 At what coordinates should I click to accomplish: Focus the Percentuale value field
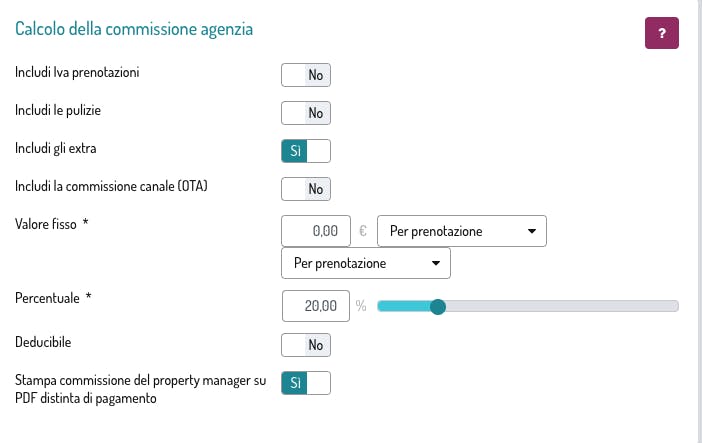click(316, 306)
